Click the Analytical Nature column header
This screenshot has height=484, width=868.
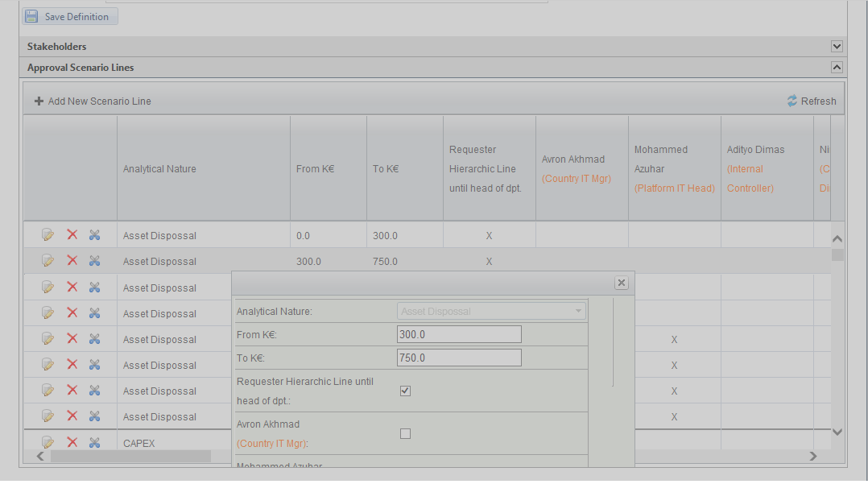[159, 169]
